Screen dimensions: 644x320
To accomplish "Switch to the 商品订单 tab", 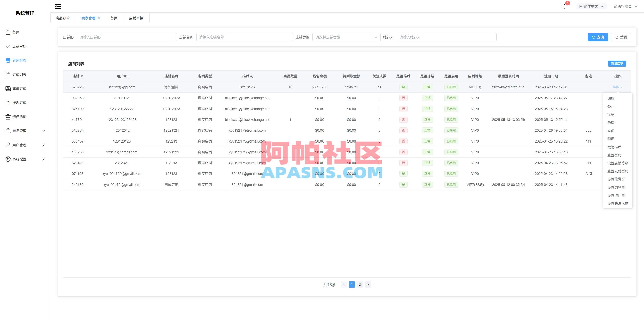I will (x=63, y=18).
